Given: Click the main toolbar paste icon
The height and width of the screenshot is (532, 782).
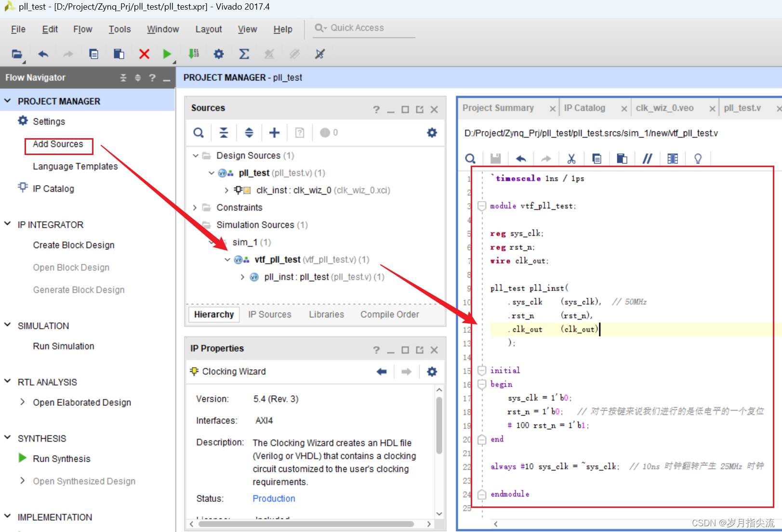Looking at the screenshot, I should pos(119,54).
